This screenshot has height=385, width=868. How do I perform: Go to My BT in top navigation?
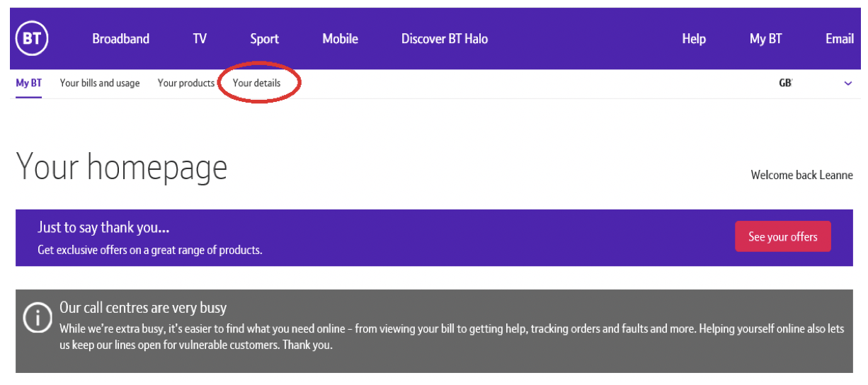coord(766,39)
